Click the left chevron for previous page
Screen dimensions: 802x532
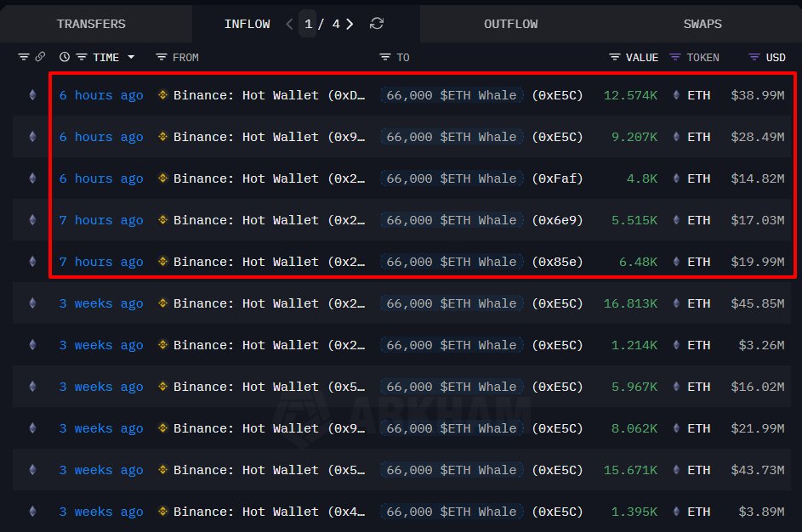pyautogui.click(x=289, y=24)
